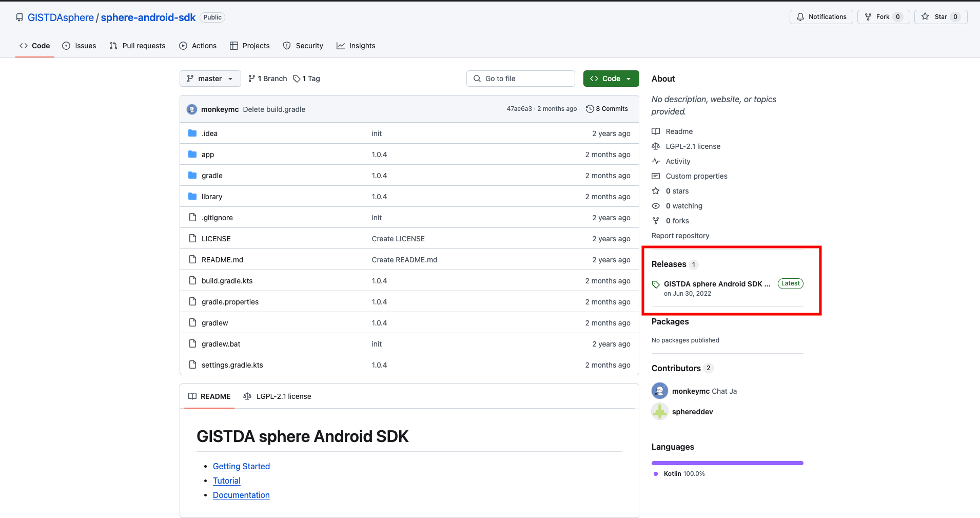Open the search magnifier in Go to file
980x518 pixels.
pos(477,78)
